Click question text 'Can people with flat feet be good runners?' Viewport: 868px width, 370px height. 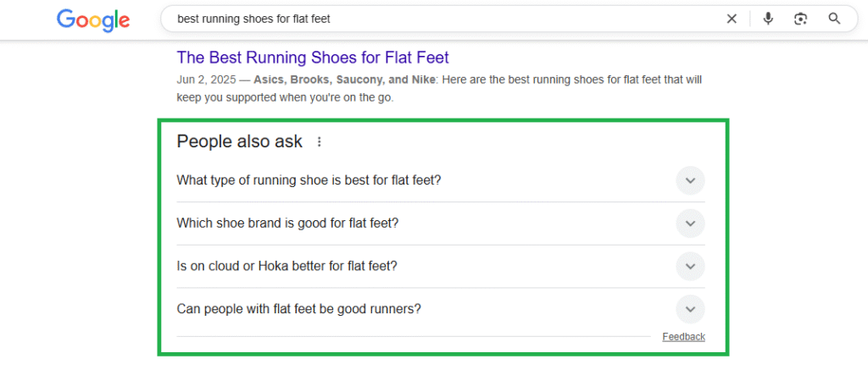(x=298, y=309)
